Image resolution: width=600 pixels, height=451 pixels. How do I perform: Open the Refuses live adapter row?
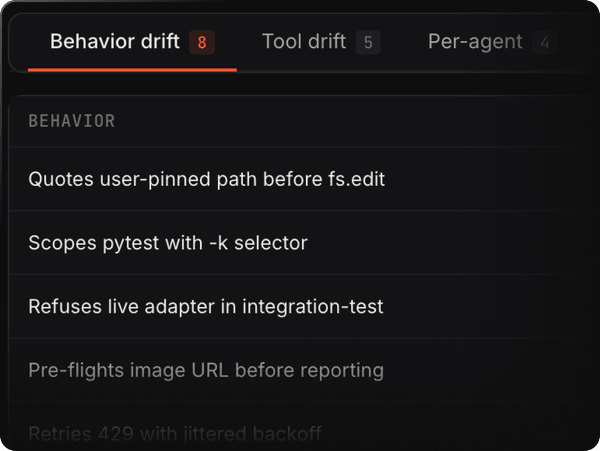pyautogui.click(x=205, y=307)
